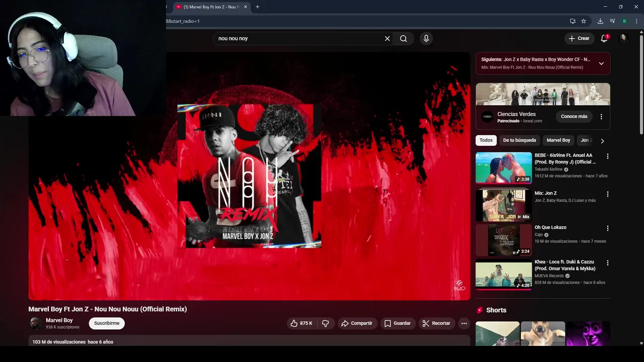
Task: Open the Khea - Loca video thumbnail
Action: click(x=504, y=275)
